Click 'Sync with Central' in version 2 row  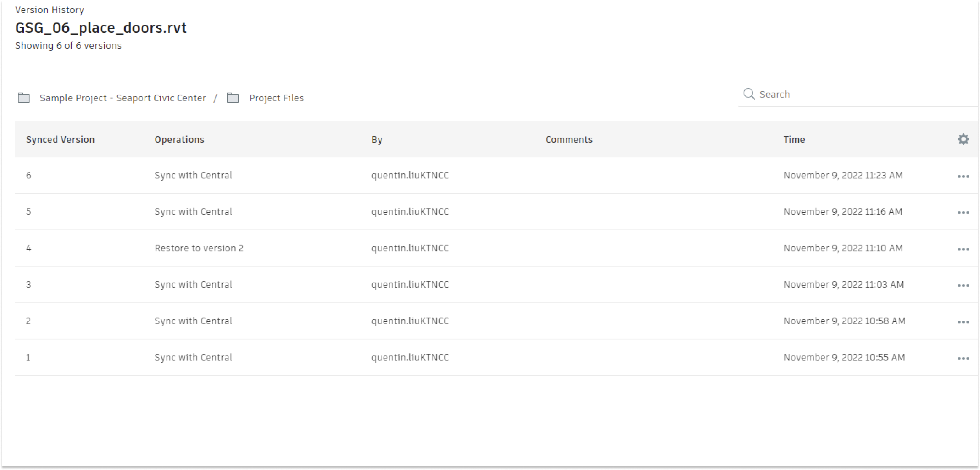pyautogui.click(x=193, y=321)
